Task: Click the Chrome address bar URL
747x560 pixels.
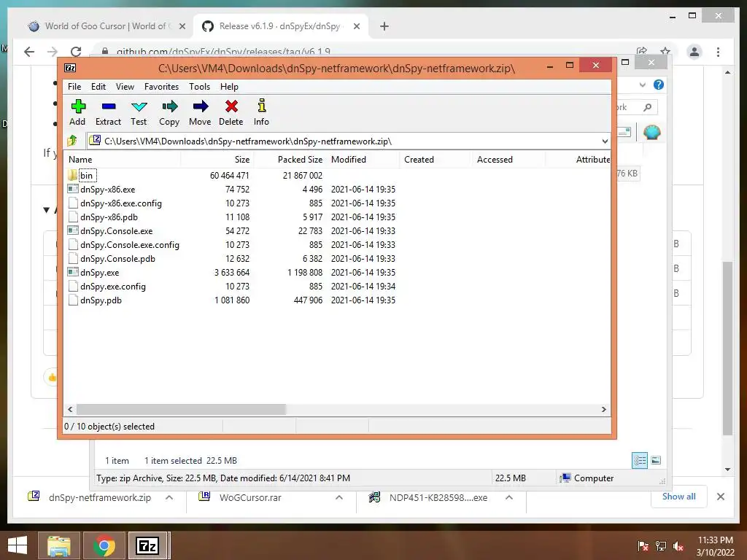Action: (223, 52)
